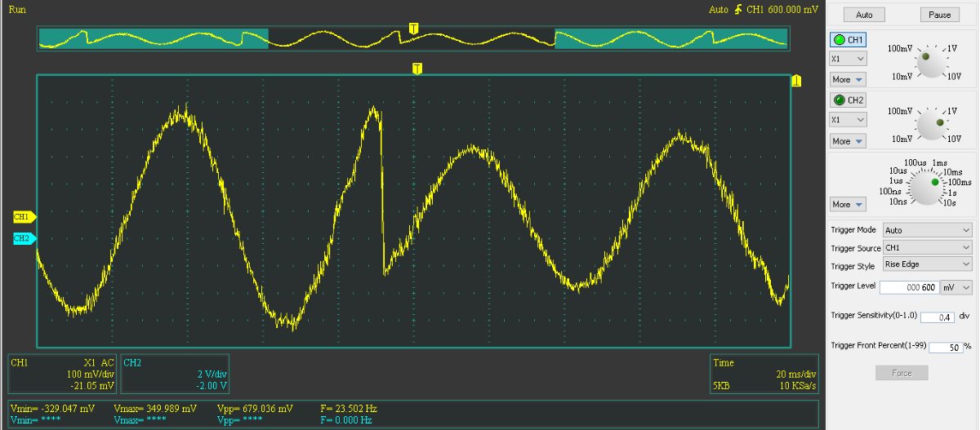Toggle the CH1 channel enable button
980x430 pixels.
point(848,40)
